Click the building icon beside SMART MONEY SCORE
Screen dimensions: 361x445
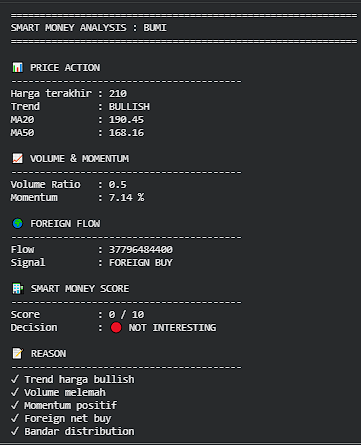point(18,288)
